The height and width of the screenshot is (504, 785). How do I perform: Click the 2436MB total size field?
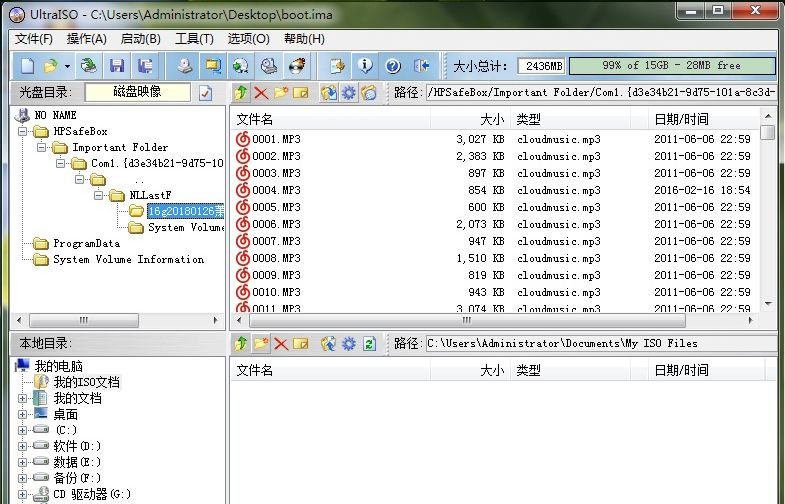coord(541,66)
